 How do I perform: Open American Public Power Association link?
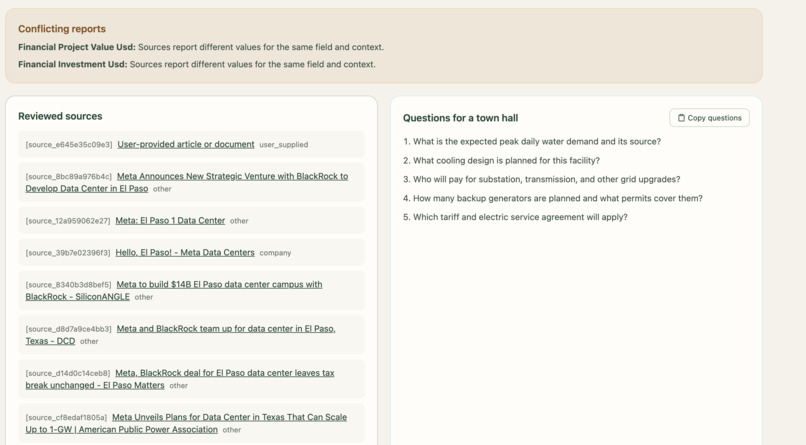point(186,423)
